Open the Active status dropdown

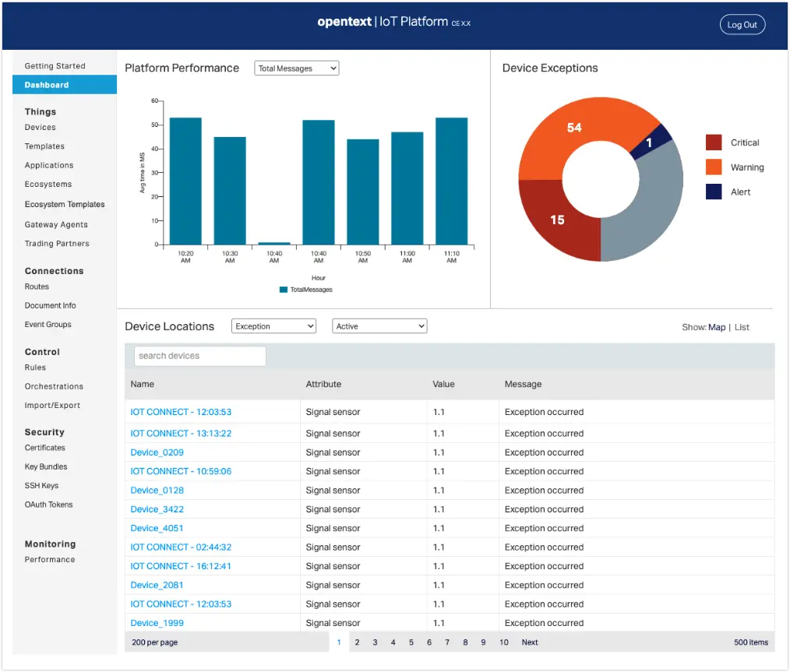(x=379, y=326)
